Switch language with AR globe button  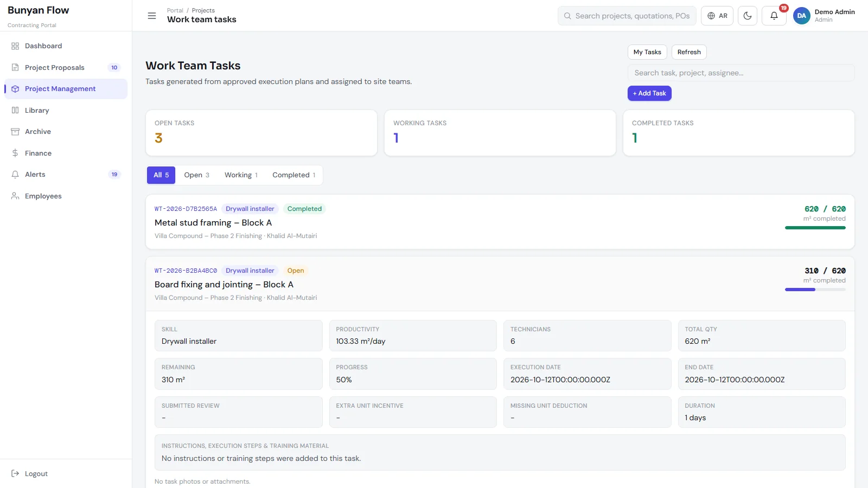click(717, 16)
